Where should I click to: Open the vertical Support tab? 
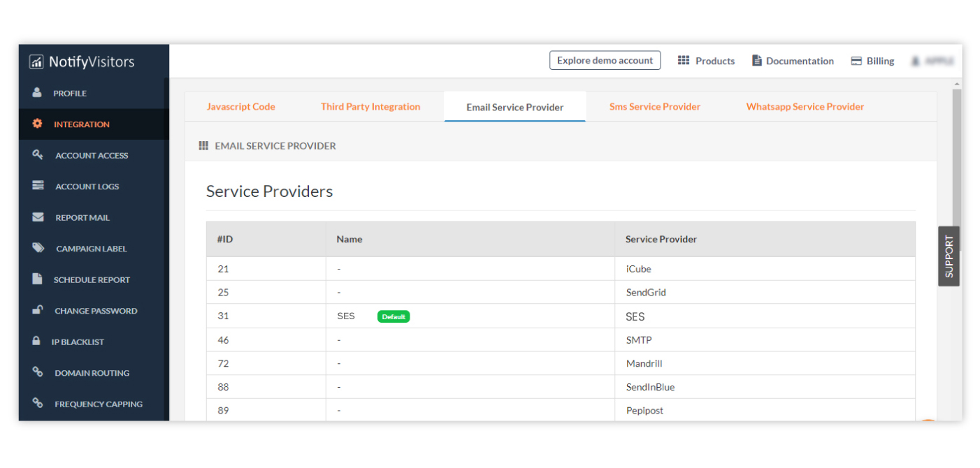(x=949, y=256)
